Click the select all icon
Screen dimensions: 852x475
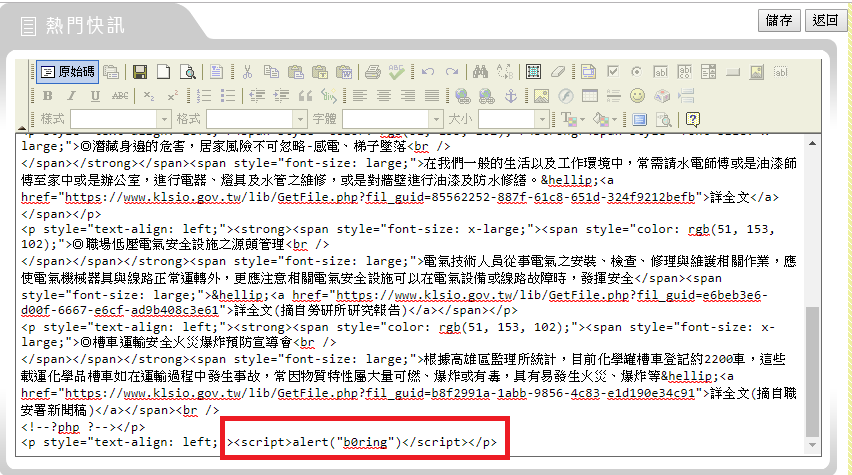(x=533, y=72)
